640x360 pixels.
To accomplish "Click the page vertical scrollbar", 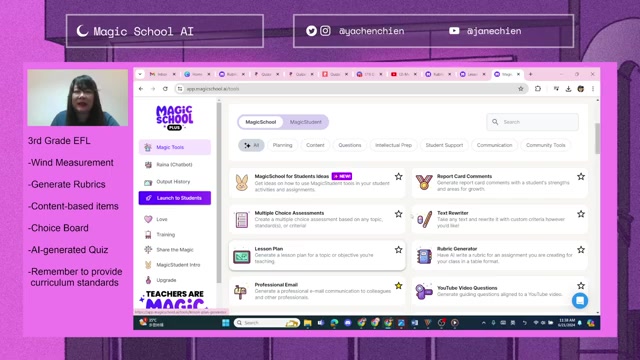I will point(598,139).
